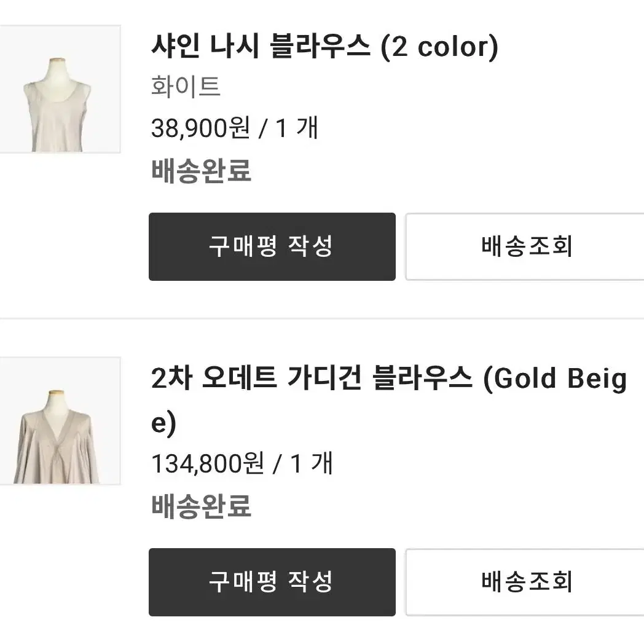
Task: Click the 38,900원 price text
Action: tap(200, 128)
